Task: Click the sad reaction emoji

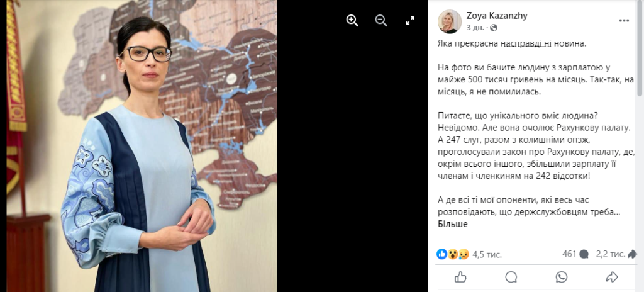Action: point(464,254)
